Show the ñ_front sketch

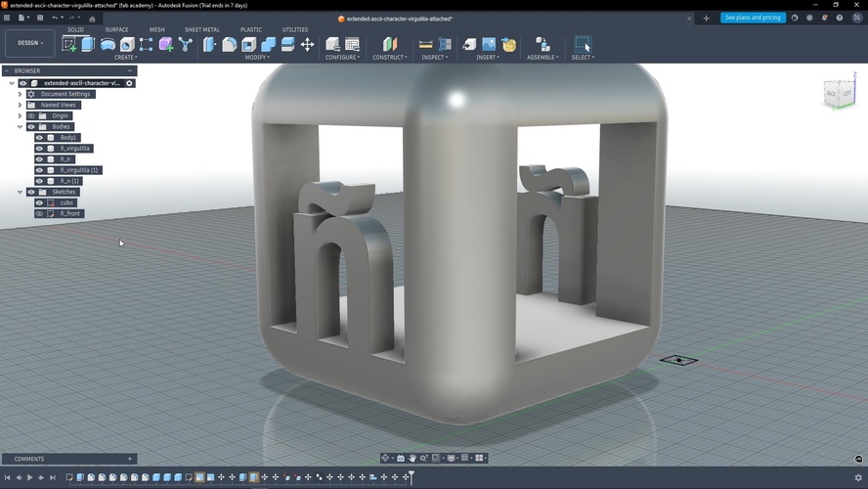[x=39, y=214]
